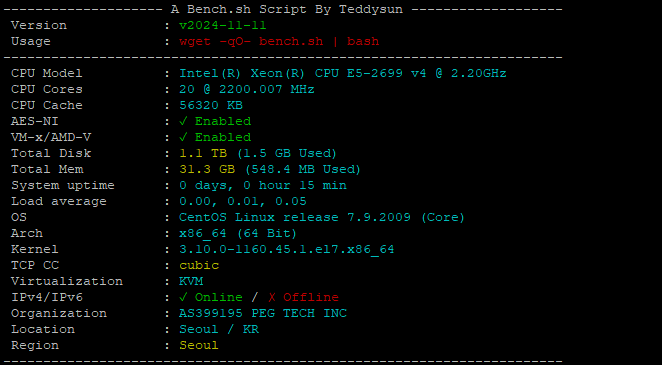Click the CPU Cores value 20 @ 2200.007 MHz
662x365 pixels.
point(247,89)
